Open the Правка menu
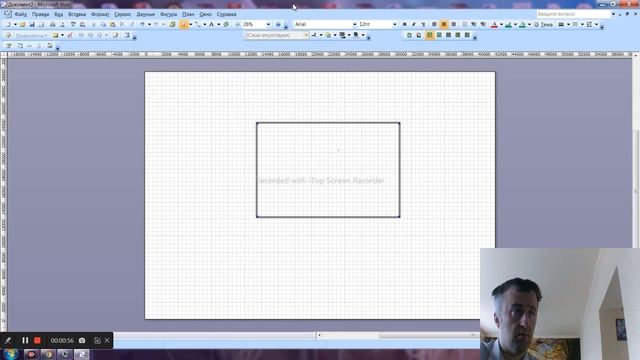Viewport: 640px width, 360px height. pyautogui.click(x=40, y=14)
